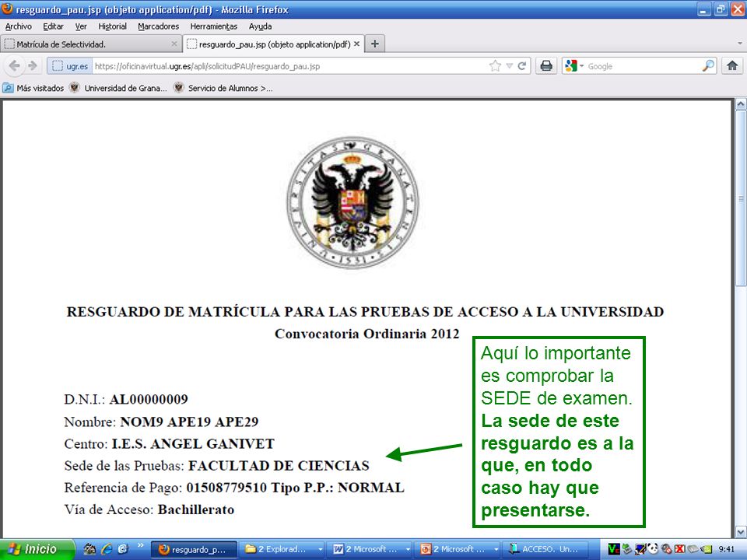Open the Microsoft Word taskbar group
Viewport: 747px width, 560px height.
[369, 550]
